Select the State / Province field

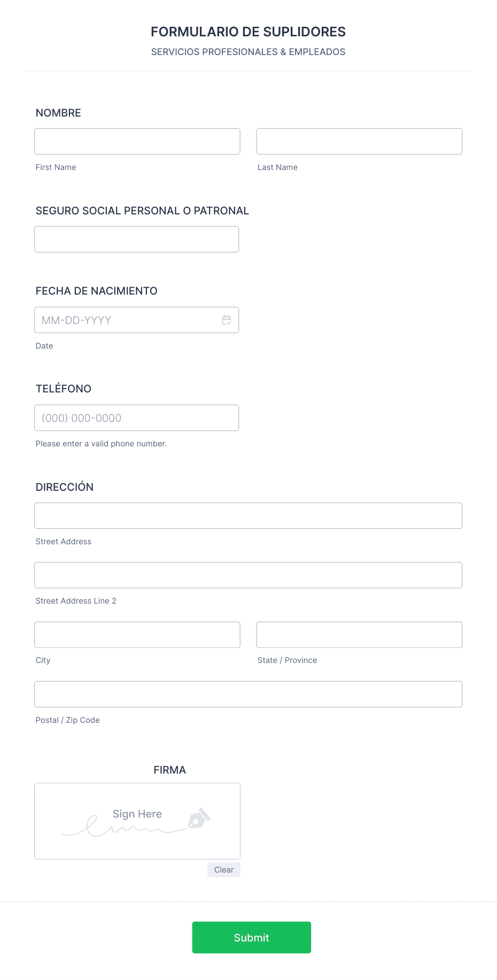click(359, 635)
